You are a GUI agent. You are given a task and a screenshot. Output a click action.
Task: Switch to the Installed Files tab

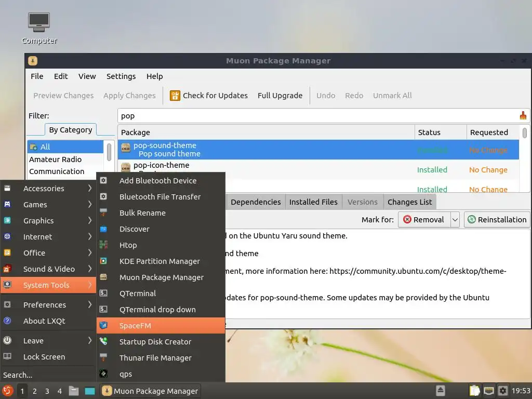[x=313, y=202]
